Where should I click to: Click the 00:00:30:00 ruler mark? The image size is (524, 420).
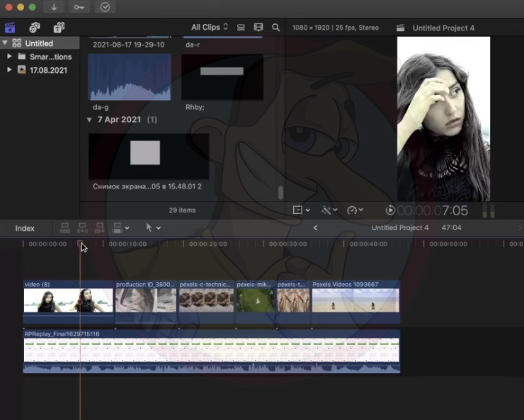287,244
